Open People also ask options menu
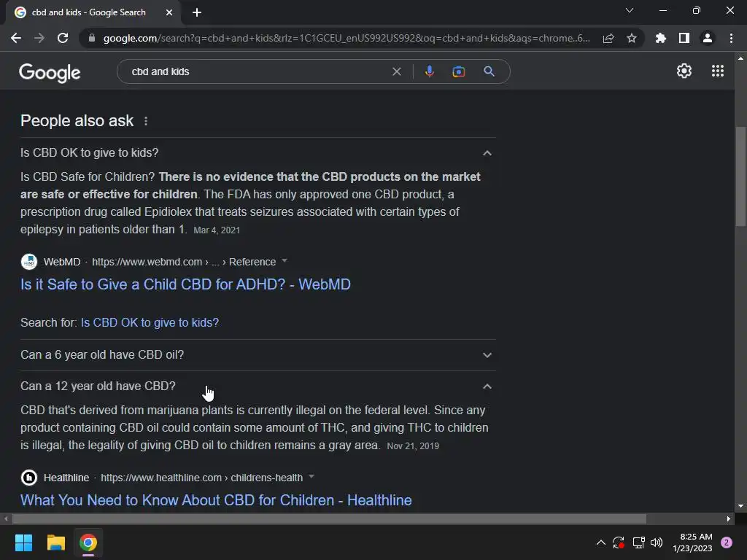The image size is (747, 560). point(146,121)
